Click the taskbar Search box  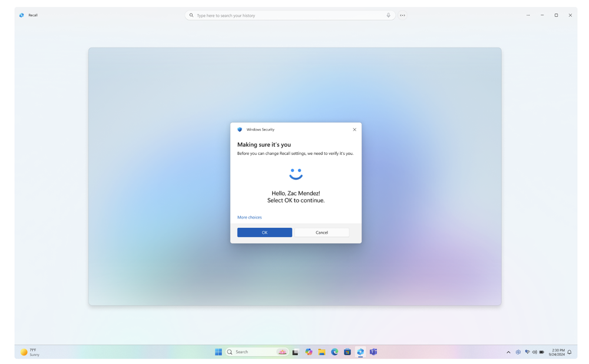coord(257,352)
